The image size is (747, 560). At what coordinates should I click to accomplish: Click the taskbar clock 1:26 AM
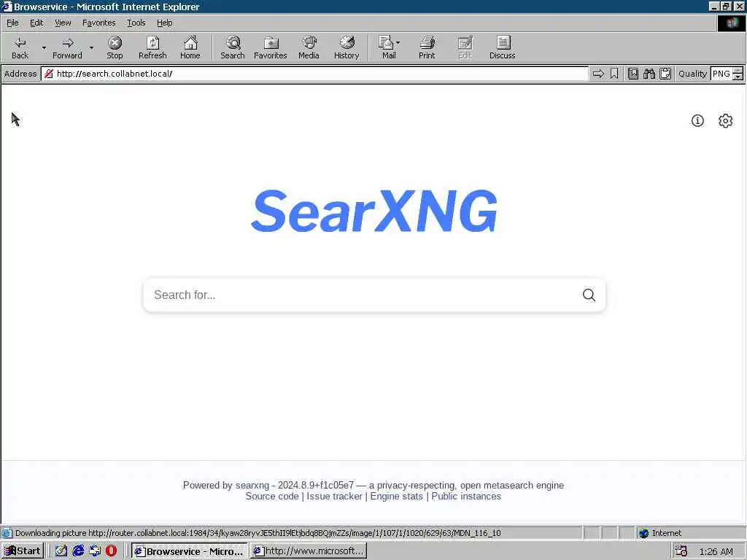coord(716,551)
